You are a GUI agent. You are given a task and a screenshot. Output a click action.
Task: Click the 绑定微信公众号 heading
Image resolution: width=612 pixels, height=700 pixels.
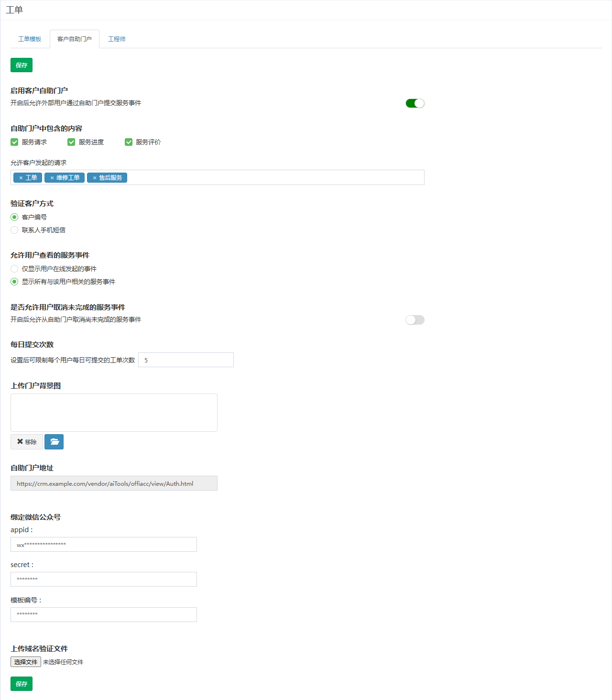point(35,517)
